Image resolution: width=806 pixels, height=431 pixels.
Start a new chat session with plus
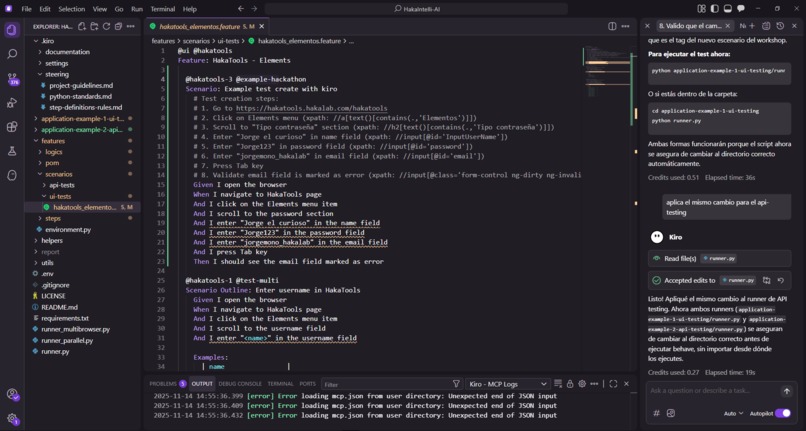tap(752, 26)
